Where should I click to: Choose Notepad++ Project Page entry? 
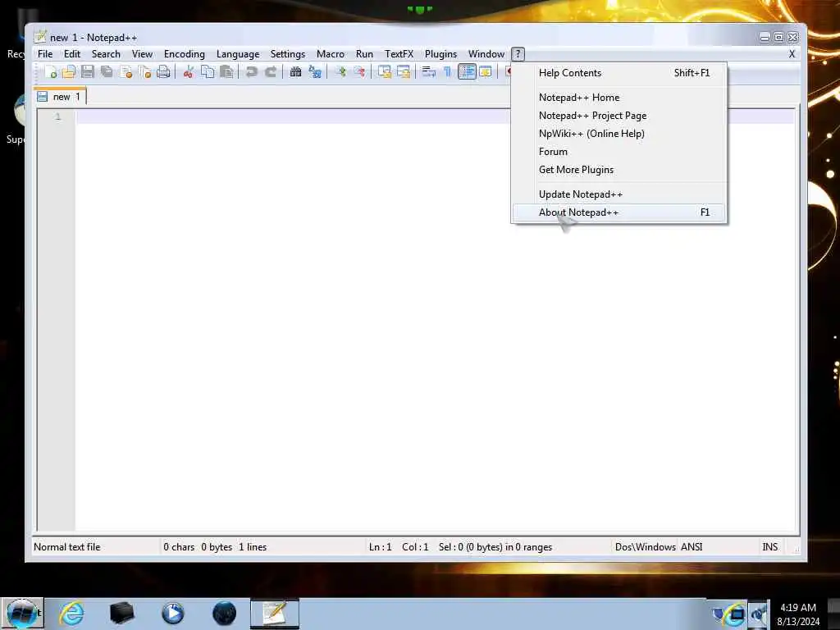(x=619, y=116)
